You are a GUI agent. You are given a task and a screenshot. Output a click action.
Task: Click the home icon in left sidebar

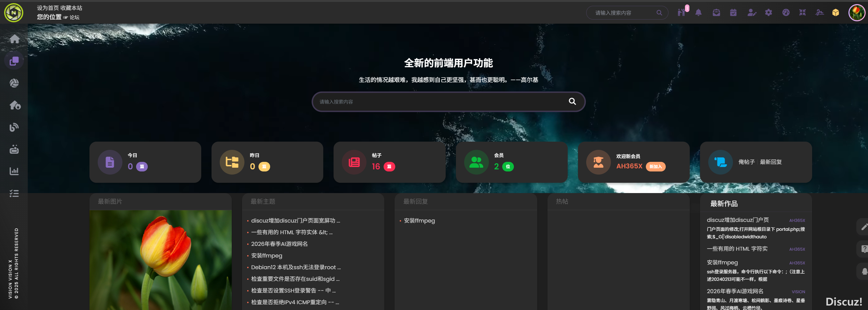click(x=14, y=39)
